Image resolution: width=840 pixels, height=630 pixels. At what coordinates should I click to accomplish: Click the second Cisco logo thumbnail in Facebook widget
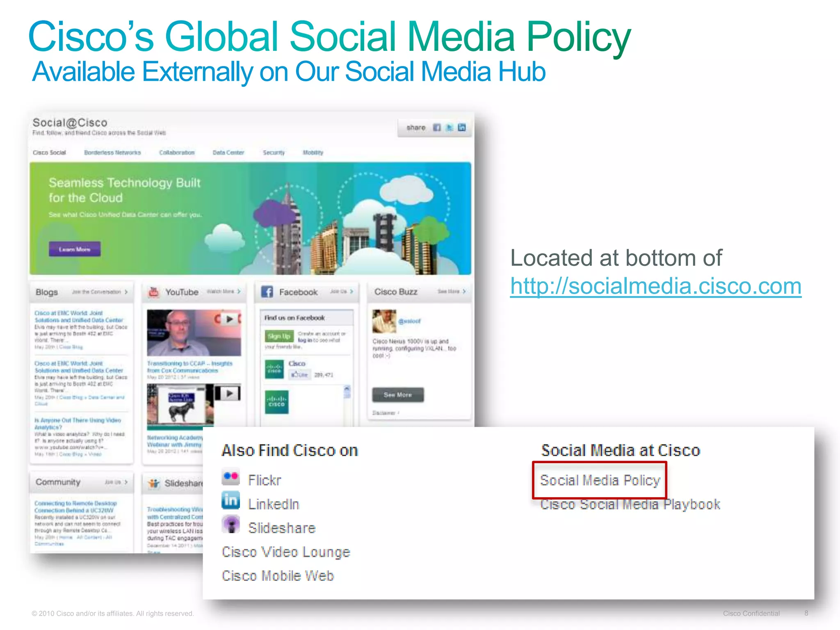276,402
